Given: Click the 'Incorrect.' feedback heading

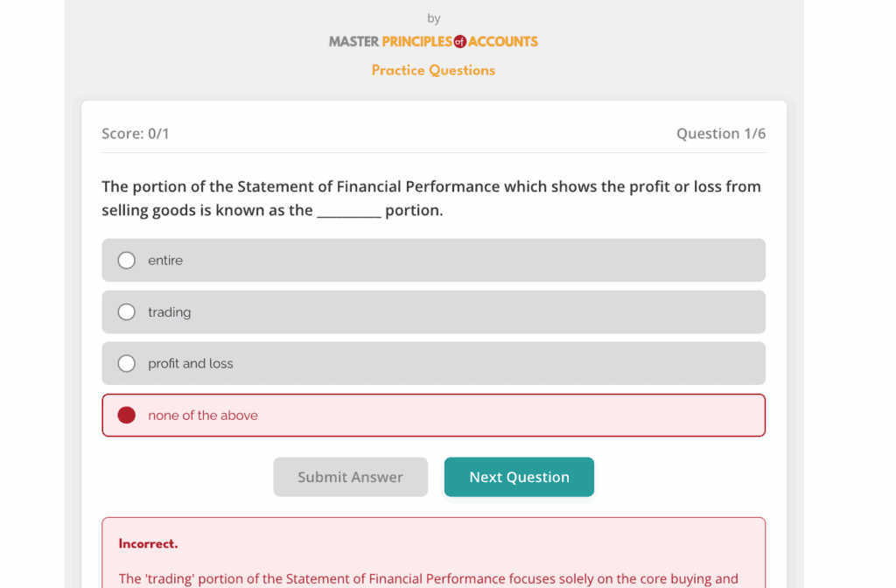Looking at the screenshot, I should pos(148,543).
